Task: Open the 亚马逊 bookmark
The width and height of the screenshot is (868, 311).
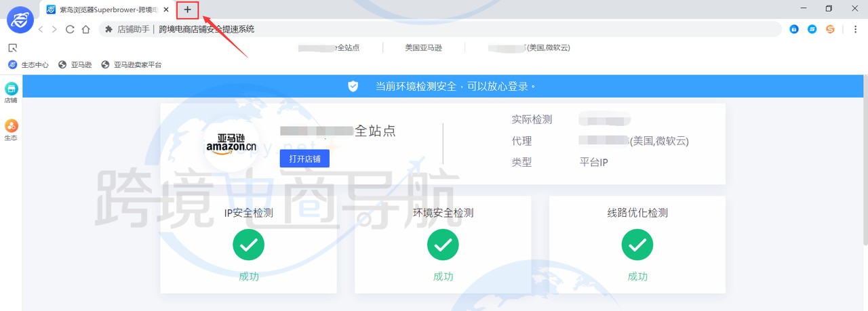Action: click(75, 64)
